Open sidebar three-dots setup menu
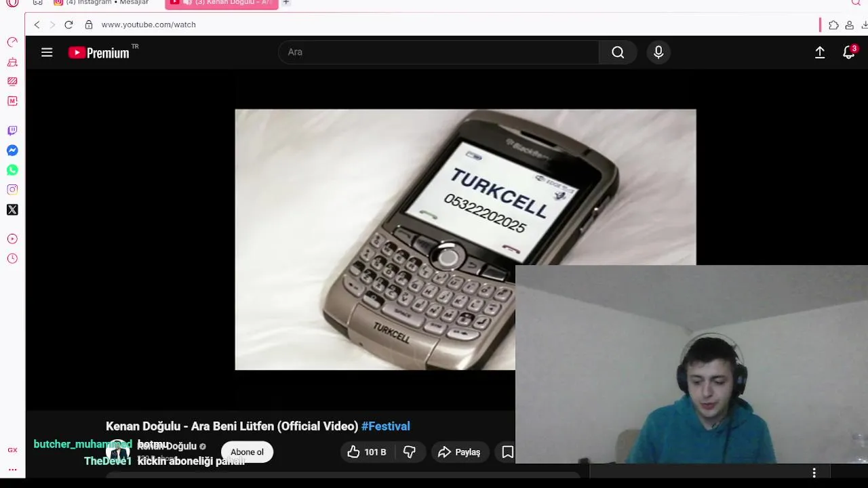Image resolution: width=868 pixels, height=488 pixels. coord(12,469)
